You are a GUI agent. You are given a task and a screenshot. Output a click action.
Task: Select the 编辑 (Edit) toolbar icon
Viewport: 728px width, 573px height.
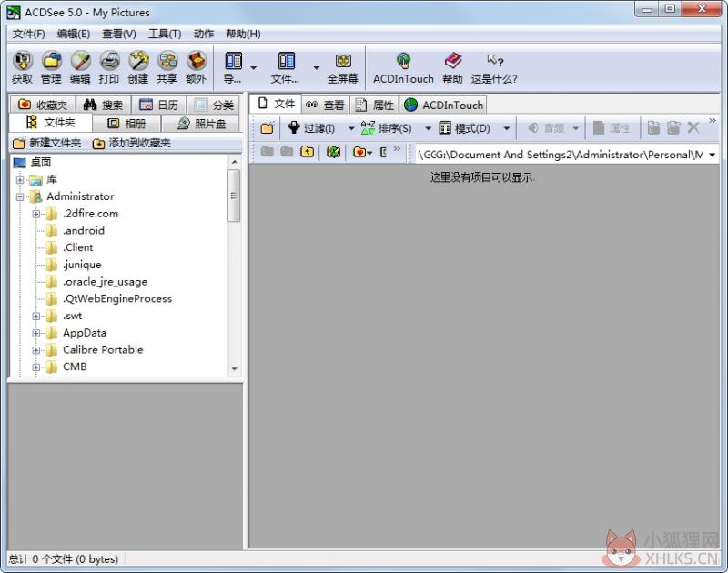[x=80, y=67]
